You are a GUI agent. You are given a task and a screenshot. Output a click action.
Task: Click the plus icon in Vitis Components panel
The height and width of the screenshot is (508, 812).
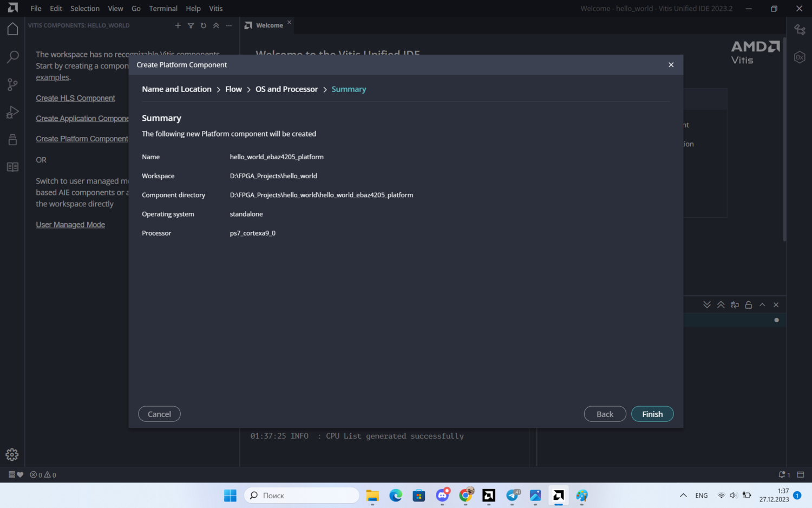[x=178, y=25]
